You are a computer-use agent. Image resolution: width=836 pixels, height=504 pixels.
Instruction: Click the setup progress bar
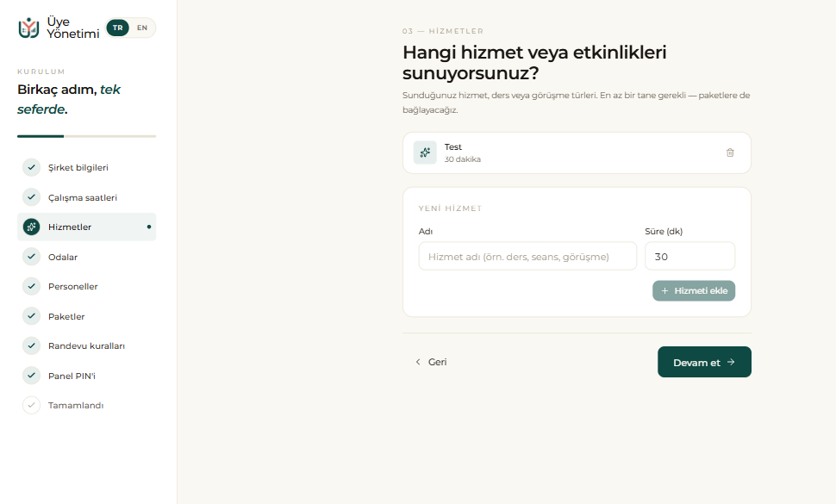click(86, 136)
